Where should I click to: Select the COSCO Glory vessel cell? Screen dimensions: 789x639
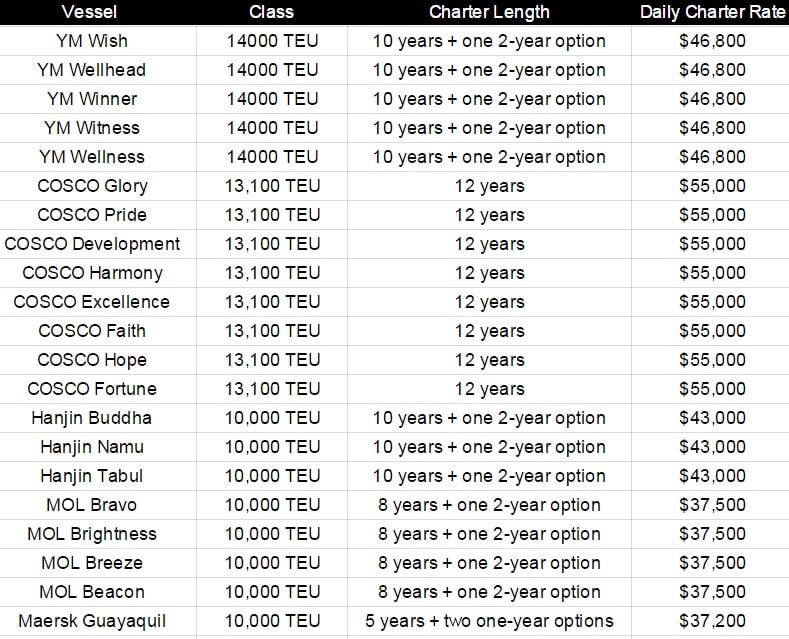[x=91, y=186]
